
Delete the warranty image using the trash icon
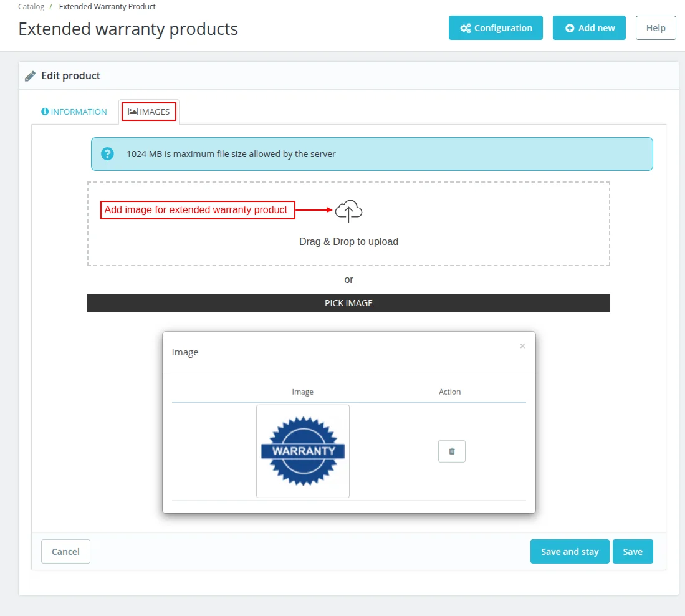451,451
